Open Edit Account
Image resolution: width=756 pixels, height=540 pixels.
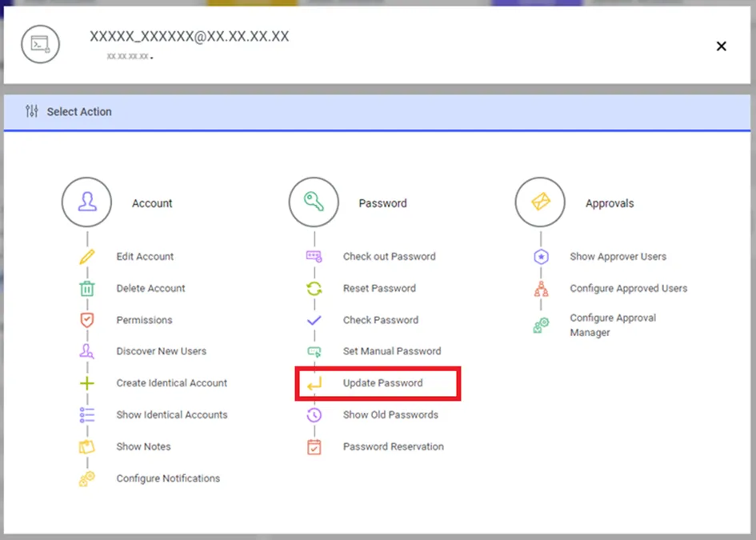click(145, 257)
